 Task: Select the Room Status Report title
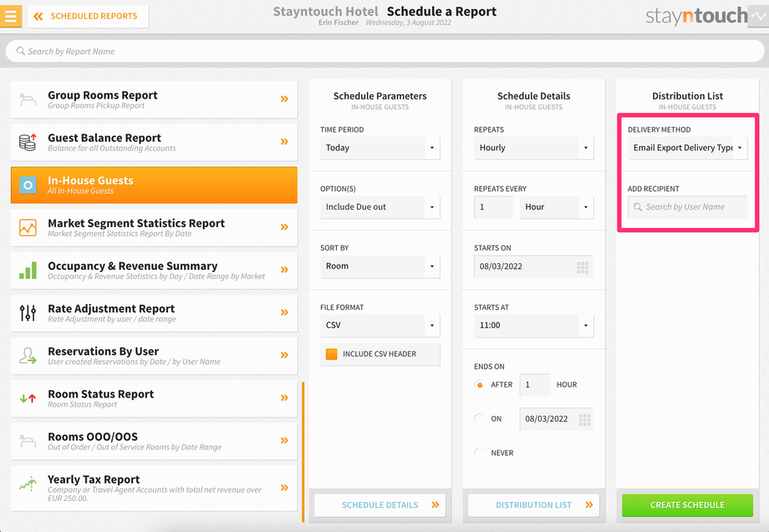[101, 394]
